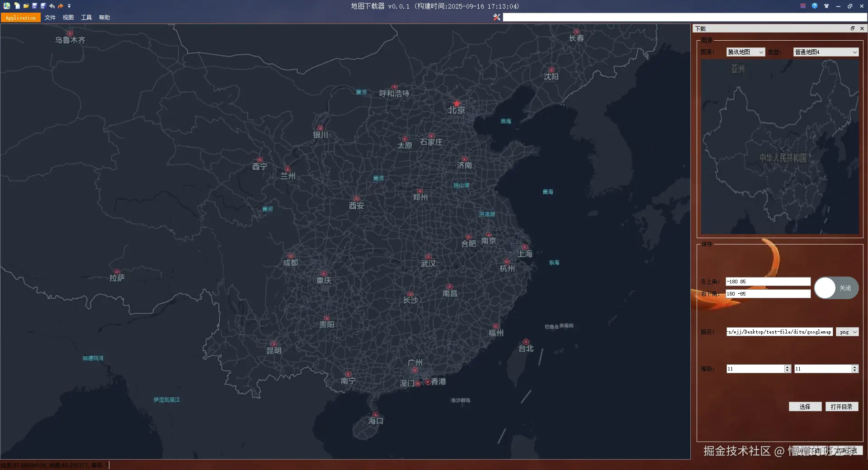Image resolution: width=868 pixels, height=470 pixels.
Task: Redo the last action
Action: [60, 6]
